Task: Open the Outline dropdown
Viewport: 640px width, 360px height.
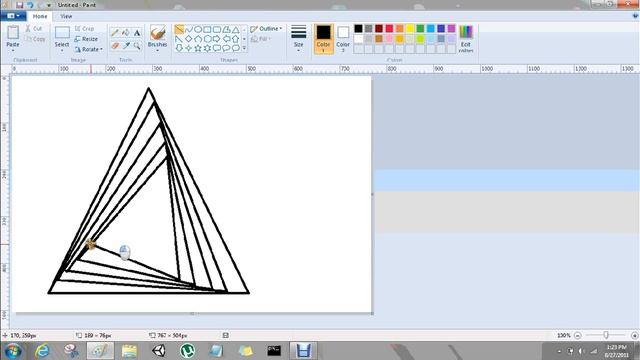Action: tap(266, 29)
